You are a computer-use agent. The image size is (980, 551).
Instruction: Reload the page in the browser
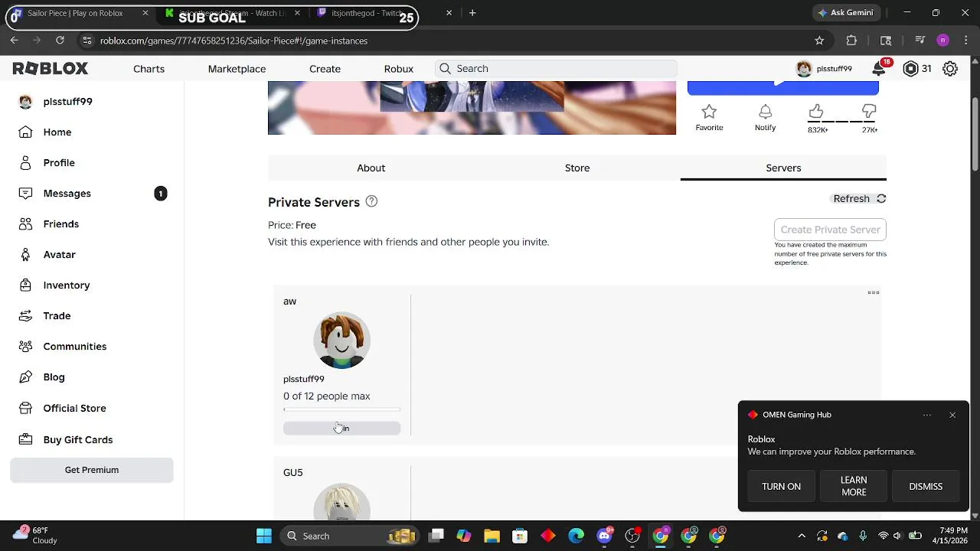[x=60, y=41]
